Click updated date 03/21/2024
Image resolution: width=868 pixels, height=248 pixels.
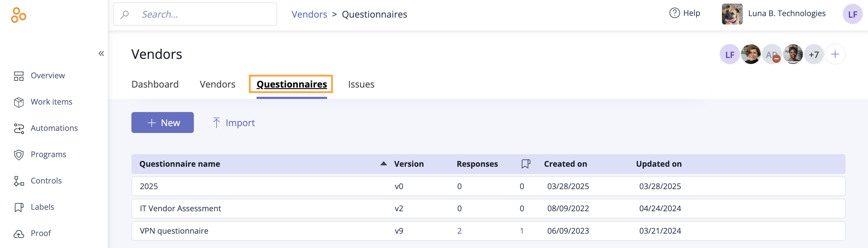point(660,231)
